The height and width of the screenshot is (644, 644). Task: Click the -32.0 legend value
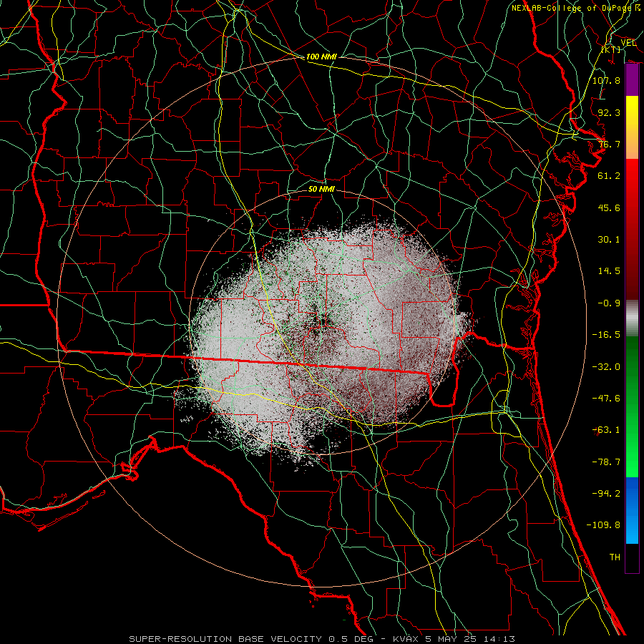[x=606, y=367]
